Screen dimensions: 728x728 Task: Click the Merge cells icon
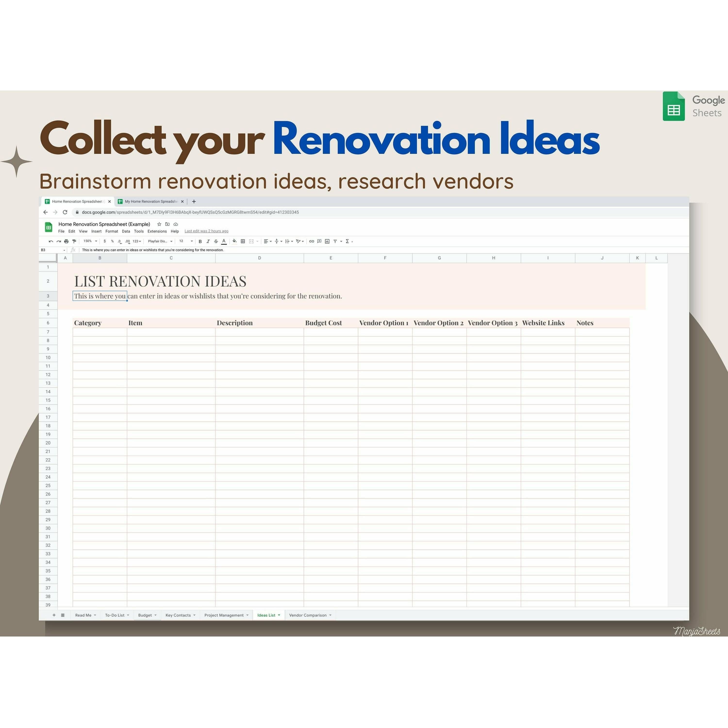pos(251,241)
